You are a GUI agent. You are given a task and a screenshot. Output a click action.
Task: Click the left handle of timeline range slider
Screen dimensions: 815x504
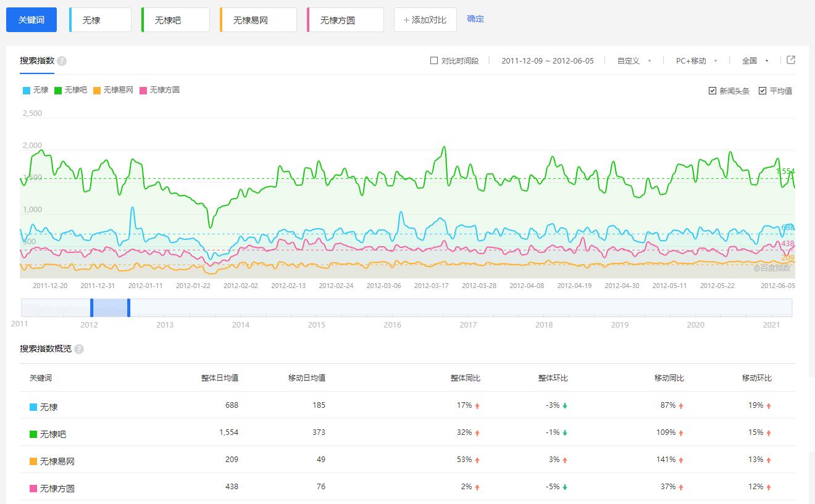(92, 307)
